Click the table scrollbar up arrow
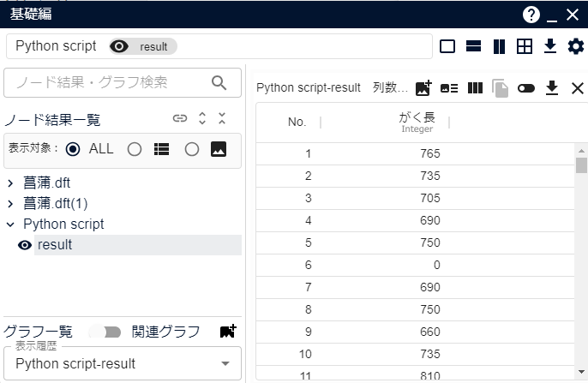Image resolution: width=588 pixels, height=383 pixels. pos(581,151)
